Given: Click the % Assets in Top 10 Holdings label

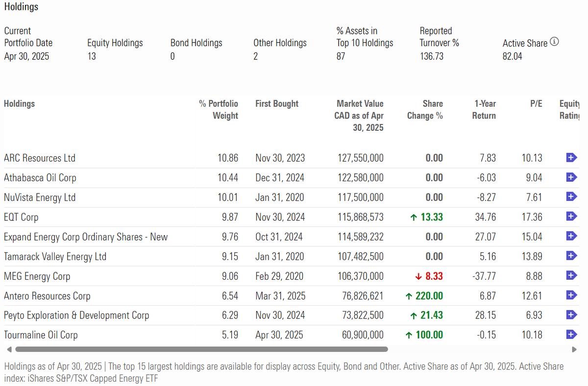Looking at the screenshot, I should point(365,37).
